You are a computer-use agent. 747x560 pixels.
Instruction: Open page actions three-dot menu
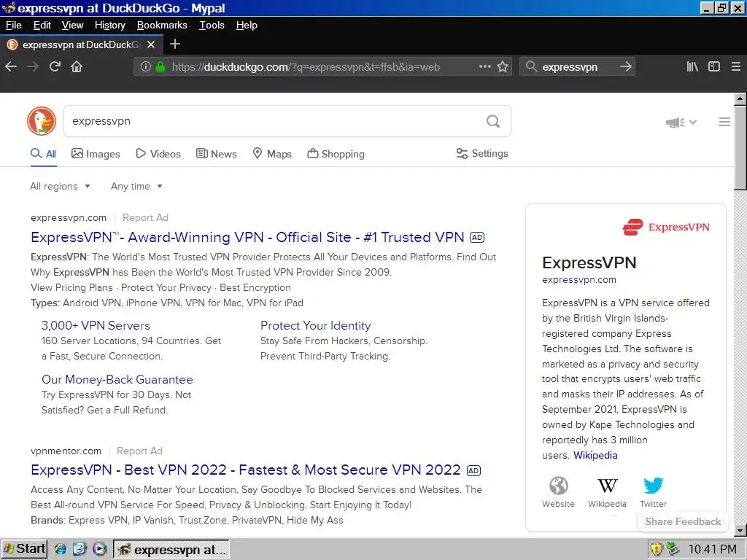pos(484,66)
